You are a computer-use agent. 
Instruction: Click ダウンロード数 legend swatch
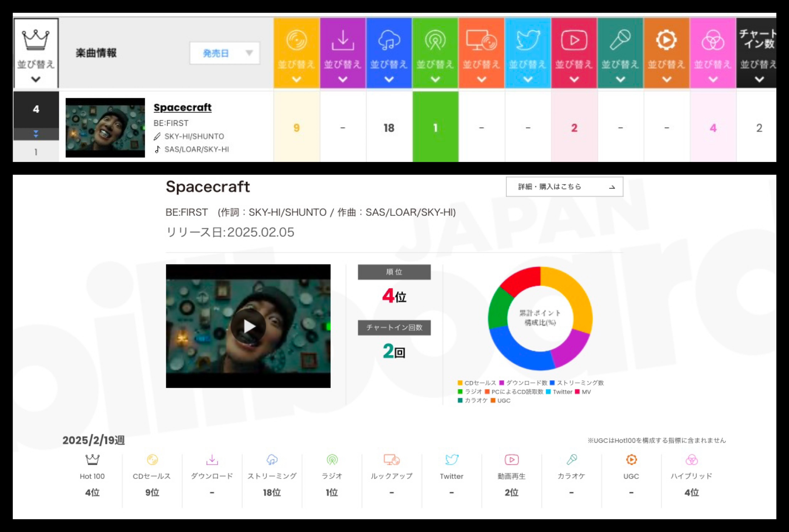502,383
